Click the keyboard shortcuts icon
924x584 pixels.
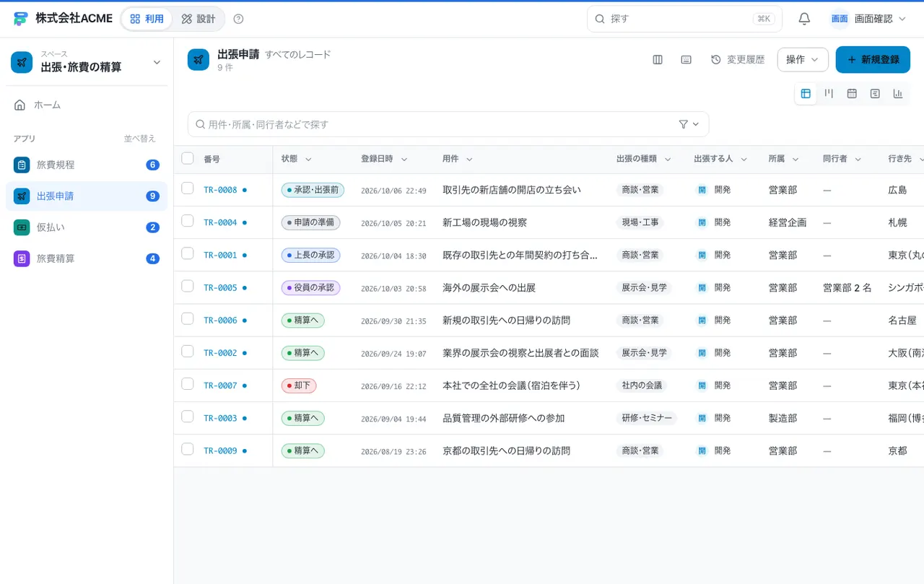[687, 60]
